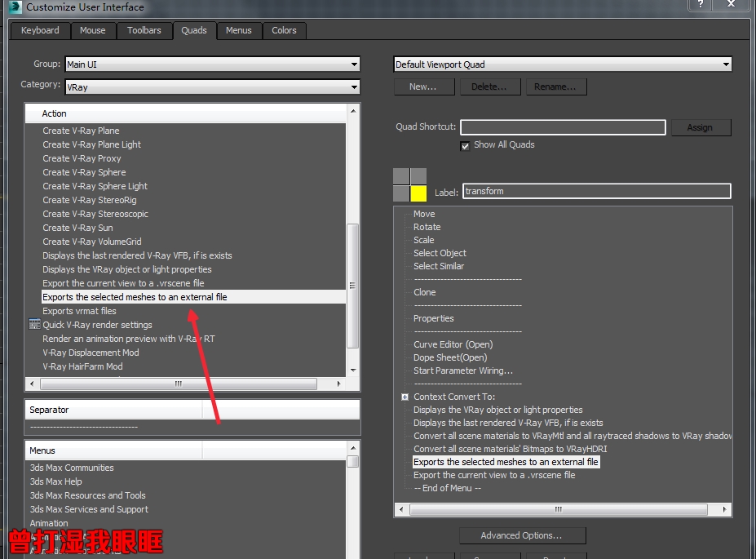Image resolution: width=756 pixels, height=559 pixels.
Task: Select Curve Editor (Open) quad item
Action: [x=453, y=344]
